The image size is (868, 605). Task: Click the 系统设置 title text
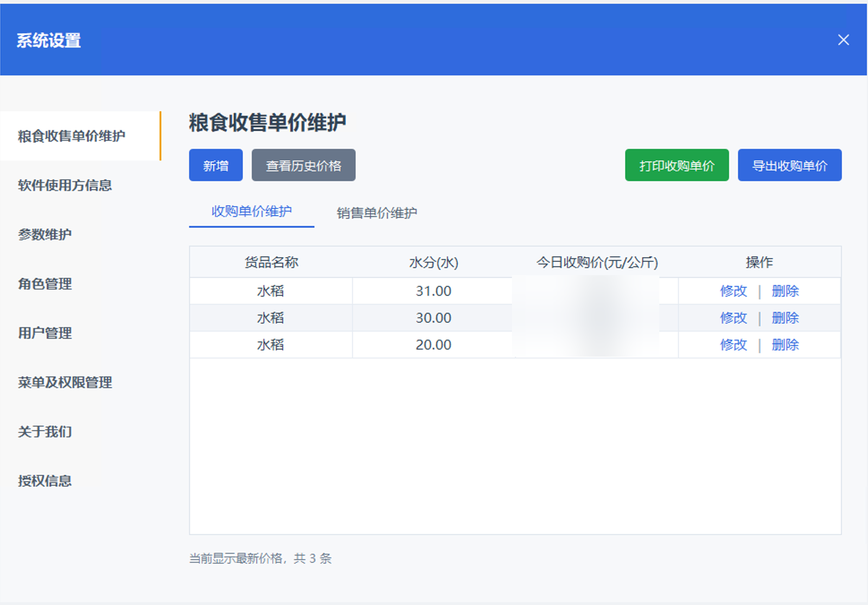click(49, 40)
